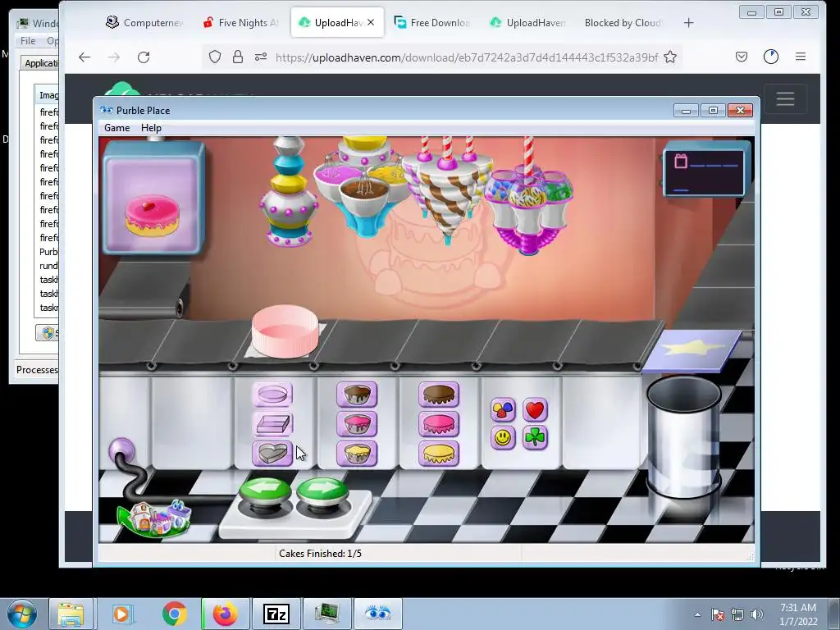This screenshot has width=840, height=630.
Task: Select the square cake pan shape
Action: pos(272,424)
